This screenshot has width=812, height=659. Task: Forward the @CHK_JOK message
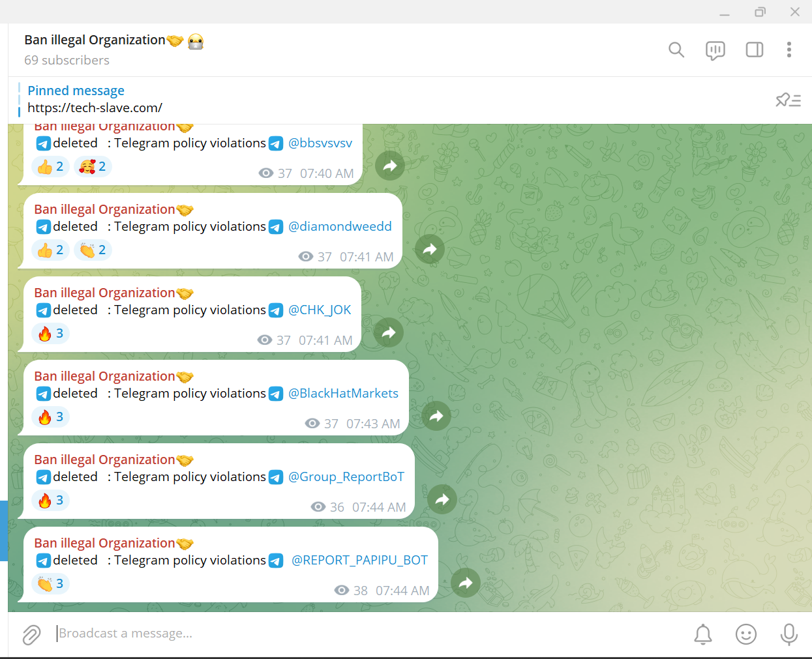(389, 332)
